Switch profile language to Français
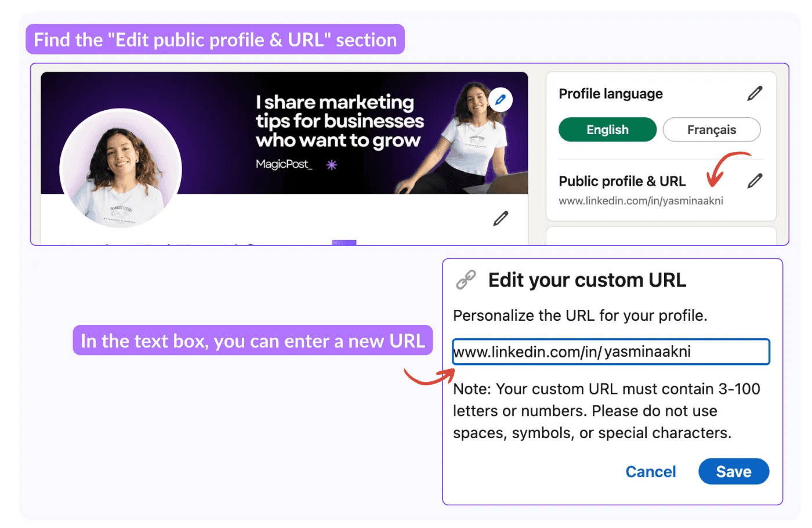Viewport: 812px width, 528px height. pos(712,129)
